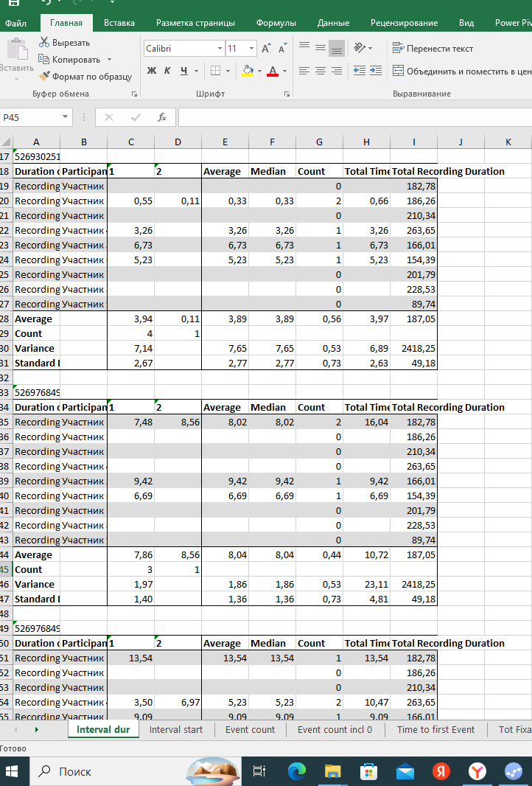Switch to the Insert (Вставка) tab
The width and height of the screenshot is (532, 786).
pyautogui.click(x=119, y=23)
